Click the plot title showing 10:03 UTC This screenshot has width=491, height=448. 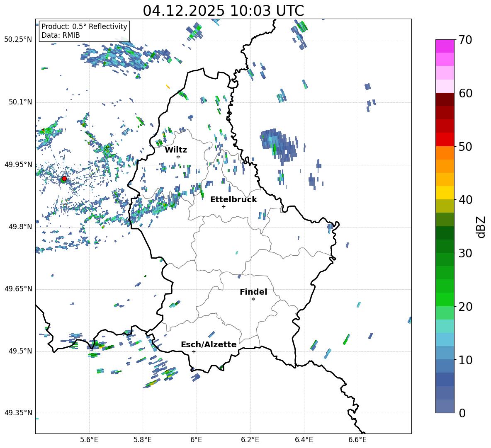click(223, 11)
